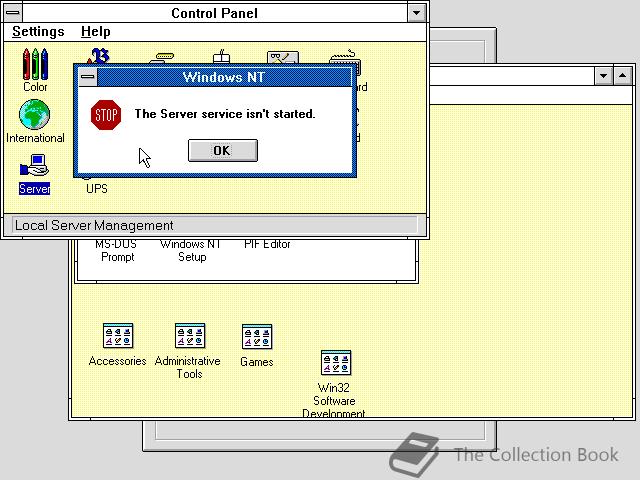This screenshot has height=480, width=640.
Task: Open the Help menu in Control Panel
Action: (x=96, y=31)
